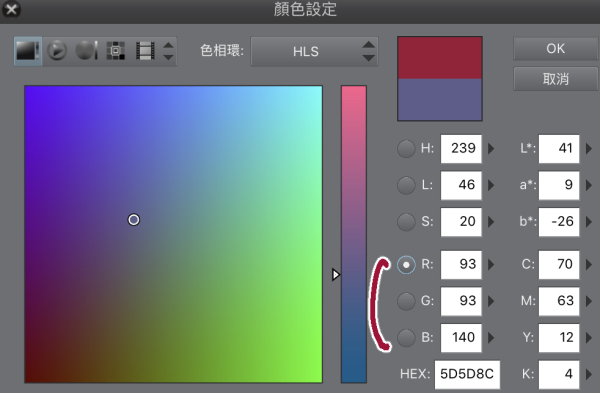Click the HEX field showing 5D5D8C
Viewport: 600px width, 393px height.
tap(467, 374)
